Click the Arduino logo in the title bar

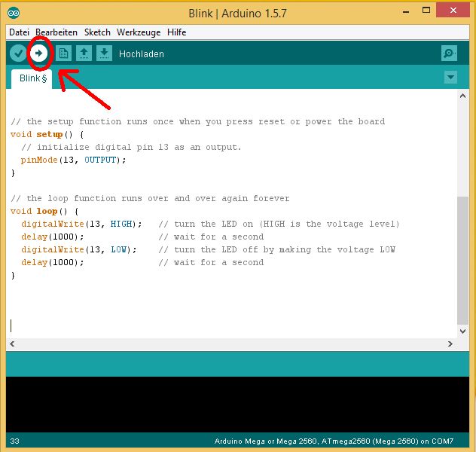(x=14, y=13)
